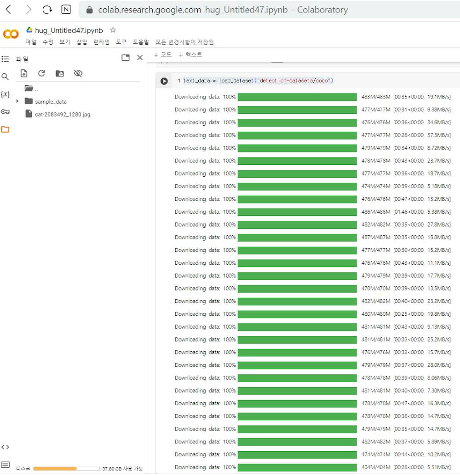The image size is (460, 476).
Task: Open the table of contents panel
Action: pyautogui.click(x=6, y=59)
